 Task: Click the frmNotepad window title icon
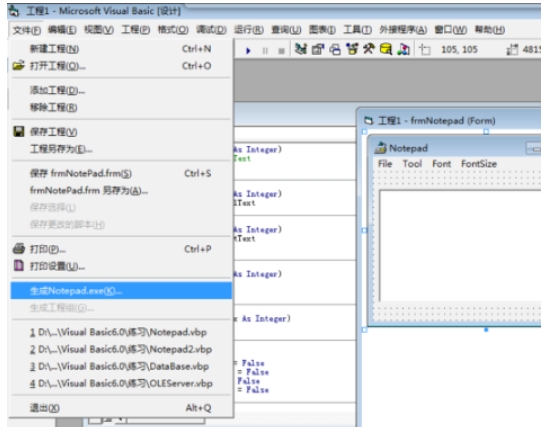(368, 121)
